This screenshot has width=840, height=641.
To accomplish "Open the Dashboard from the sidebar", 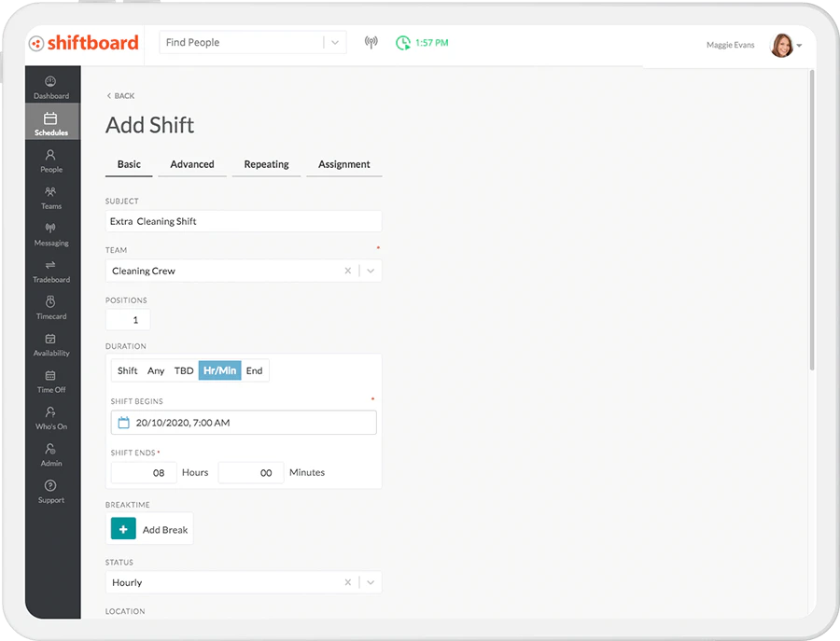I will pyautogui.click(x=50, y=87).
